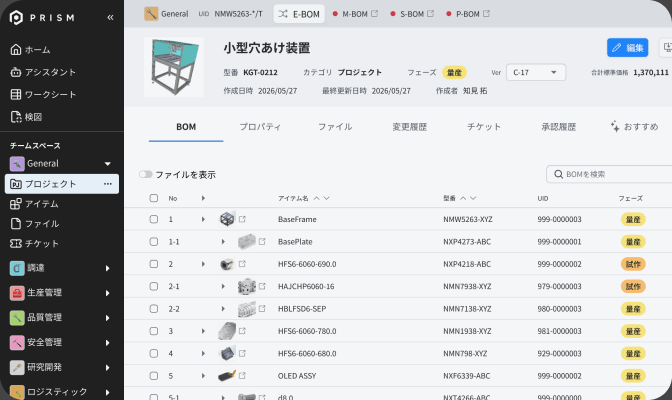Switch to the プロパティ tab
This screenshot has height=400, width=672.
click(260, 127)
